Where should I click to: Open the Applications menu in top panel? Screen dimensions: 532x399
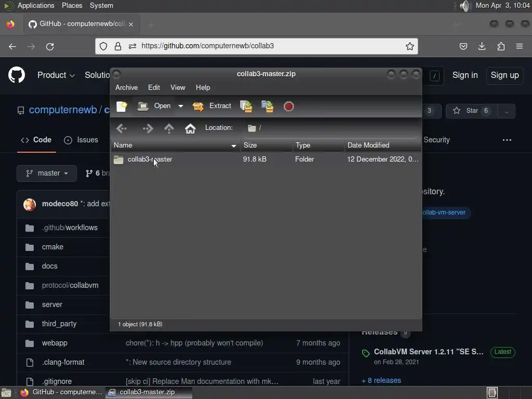tap(36, 5)
